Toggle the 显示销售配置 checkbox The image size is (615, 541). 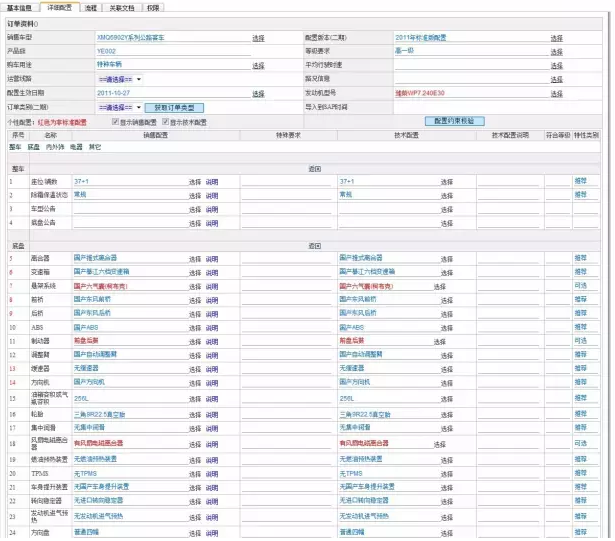point(115,122)
